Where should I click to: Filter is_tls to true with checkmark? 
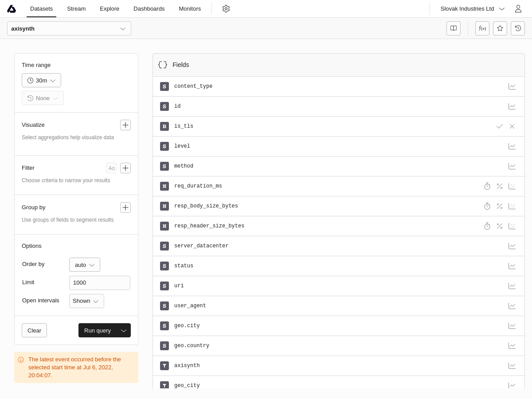click(x=500, y=126)
